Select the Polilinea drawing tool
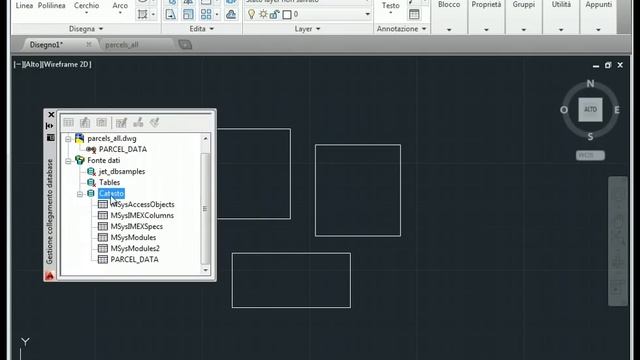This screenshot has width=640, height=360. tap(51, 5)
